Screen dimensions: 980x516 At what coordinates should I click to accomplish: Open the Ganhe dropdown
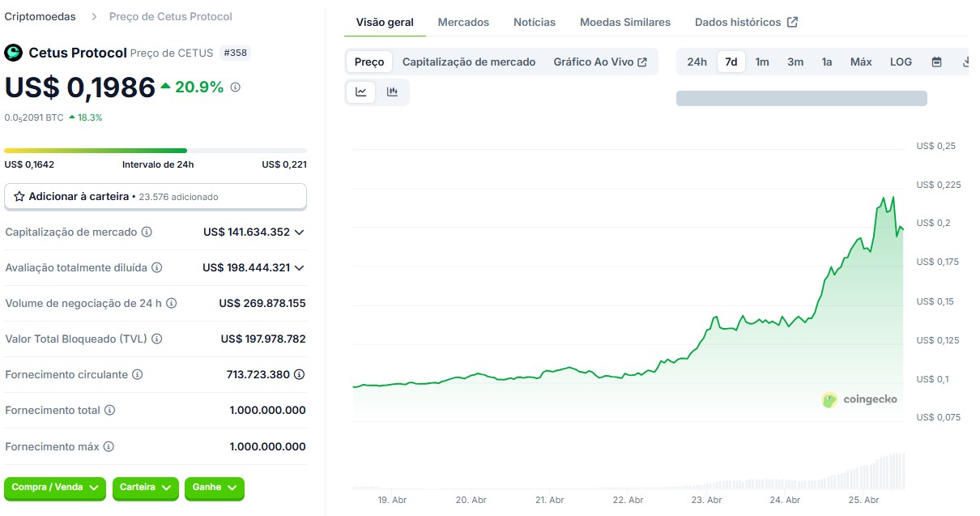pos(215,488)
